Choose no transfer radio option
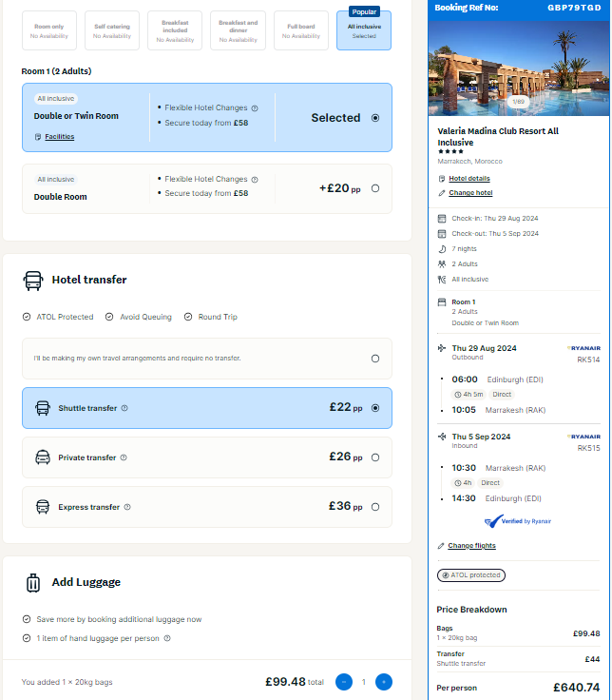 tap(375, 359)
